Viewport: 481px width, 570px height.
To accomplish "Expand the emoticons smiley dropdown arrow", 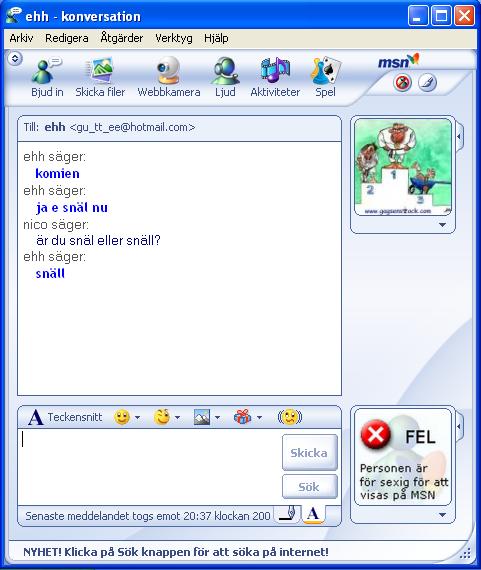I will pos(137,417).
